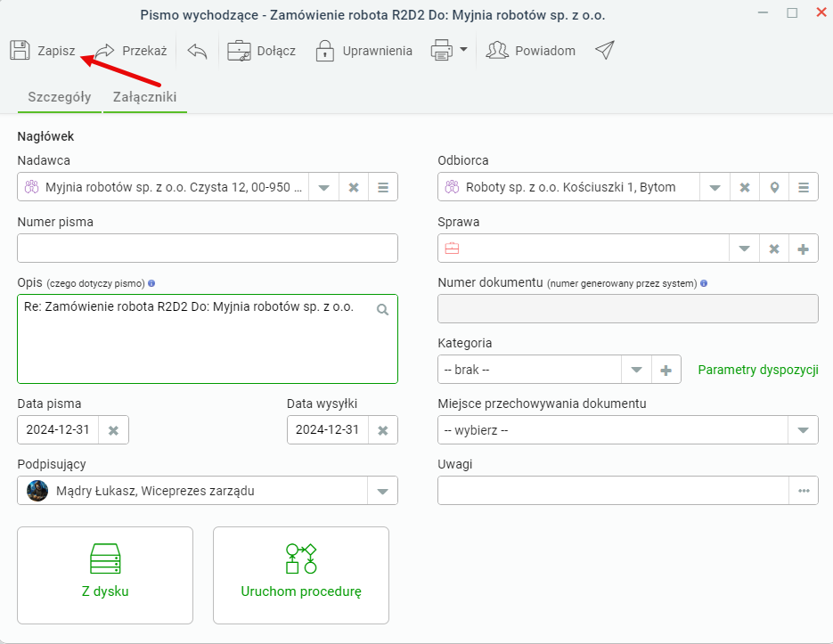Viewport: 833px width, 644px height.
Task: Click the Opis text area
Action: coord(208,339)
